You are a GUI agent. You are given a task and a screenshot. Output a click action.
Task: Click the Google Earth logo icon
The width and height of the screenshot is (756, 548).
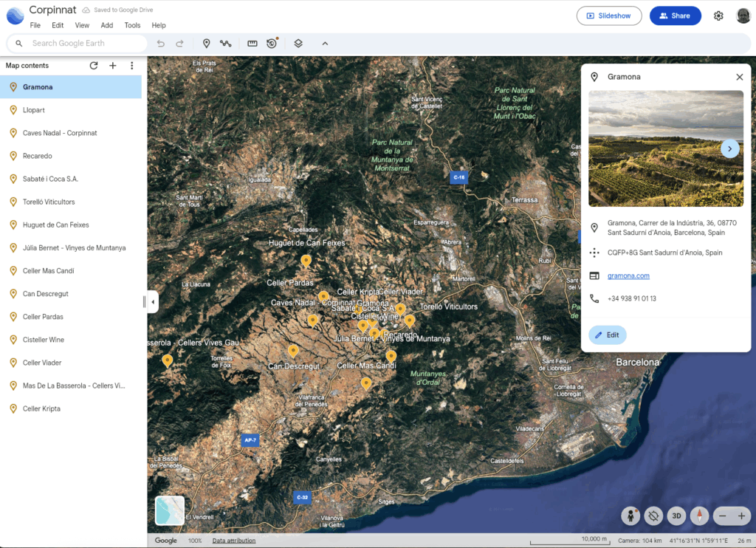click(x=16, y=16)
